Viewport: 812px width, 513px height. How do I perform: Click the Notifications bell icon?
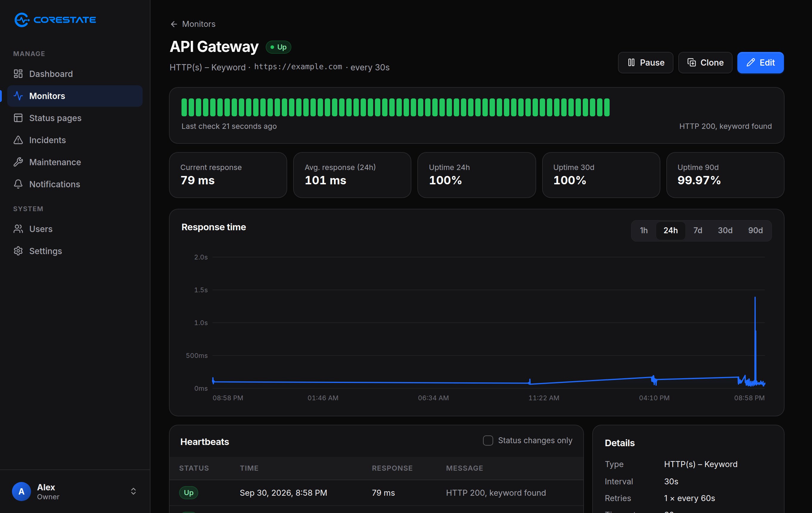(18, 184)
